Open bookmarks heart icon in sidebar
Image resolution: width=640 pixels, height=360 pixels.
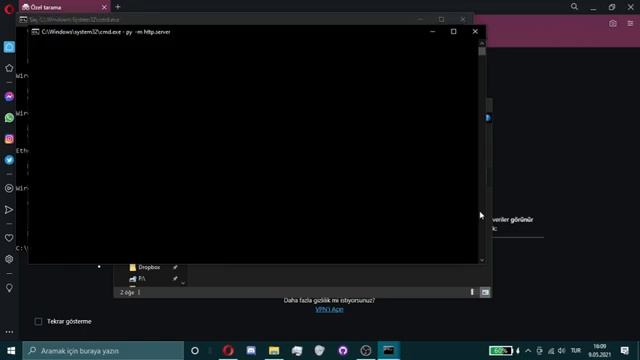[x=9, y=238]
